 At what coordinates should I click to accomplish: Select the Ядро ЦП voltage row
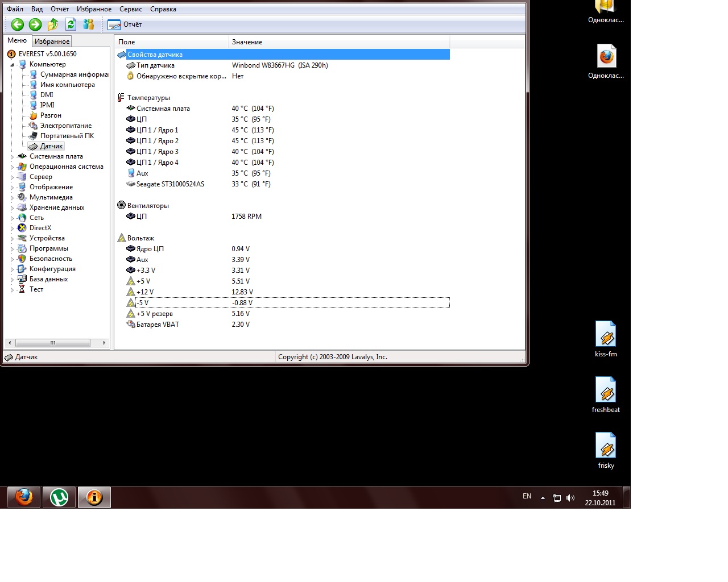(283, 249)
